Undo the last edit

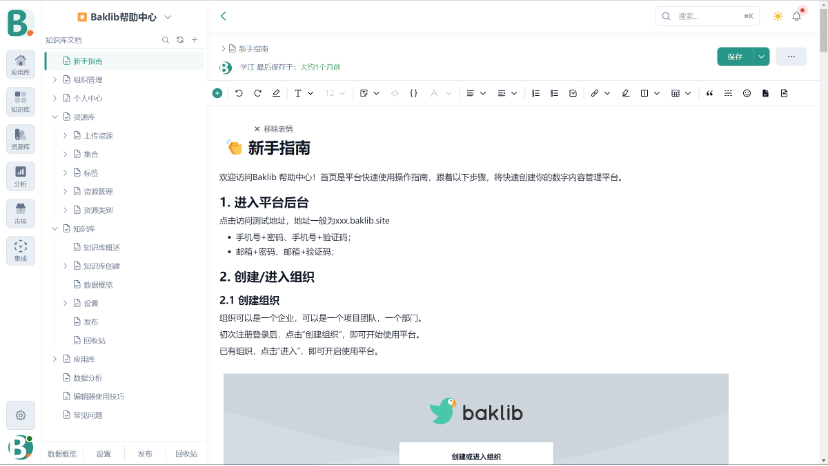click(x=239, y=93)
